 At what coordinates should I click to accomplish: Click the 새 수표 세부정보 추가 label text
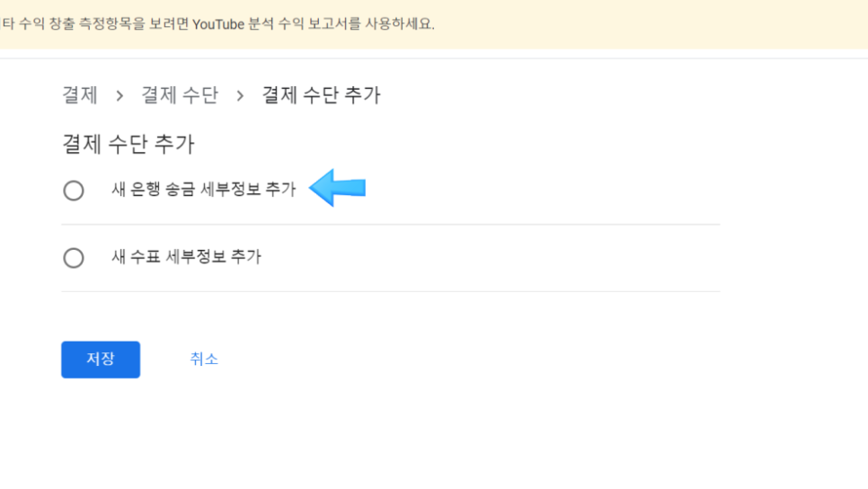186,256
